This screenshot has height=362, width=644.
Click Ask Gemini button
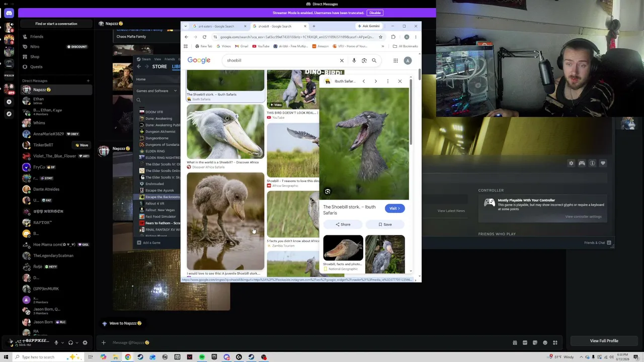369,26
